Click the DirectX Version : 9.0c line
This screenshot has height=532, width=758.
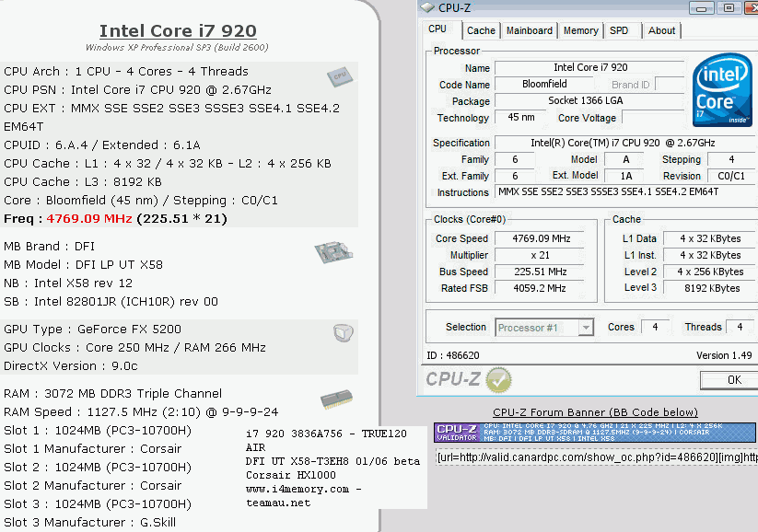(x=71, y=365)
